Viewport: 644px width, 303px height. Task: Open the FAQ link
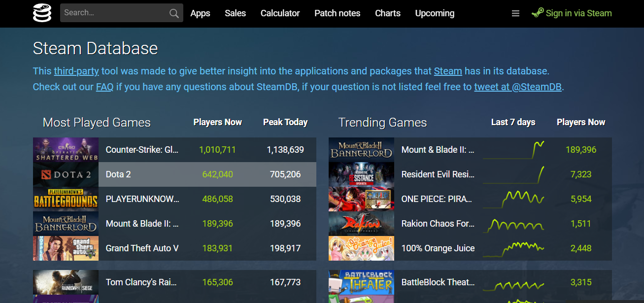tap(104, 87)
